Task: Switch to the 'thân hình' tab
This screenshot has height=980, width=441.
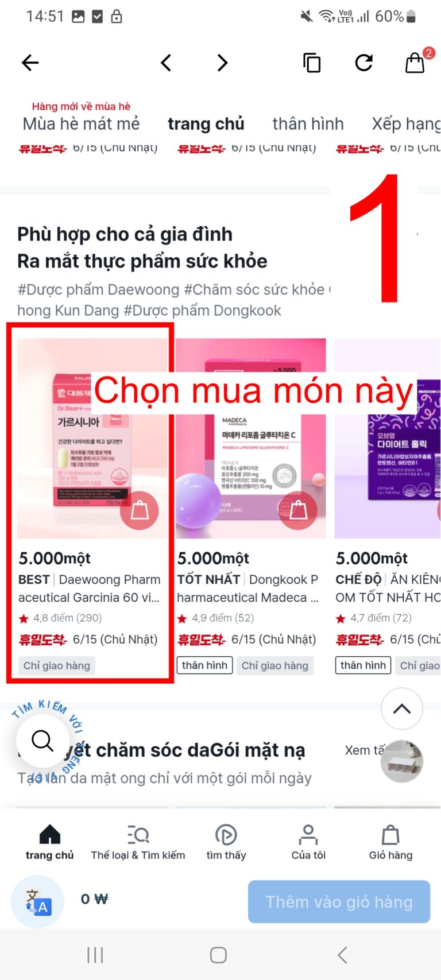Action: pos(308,124)
